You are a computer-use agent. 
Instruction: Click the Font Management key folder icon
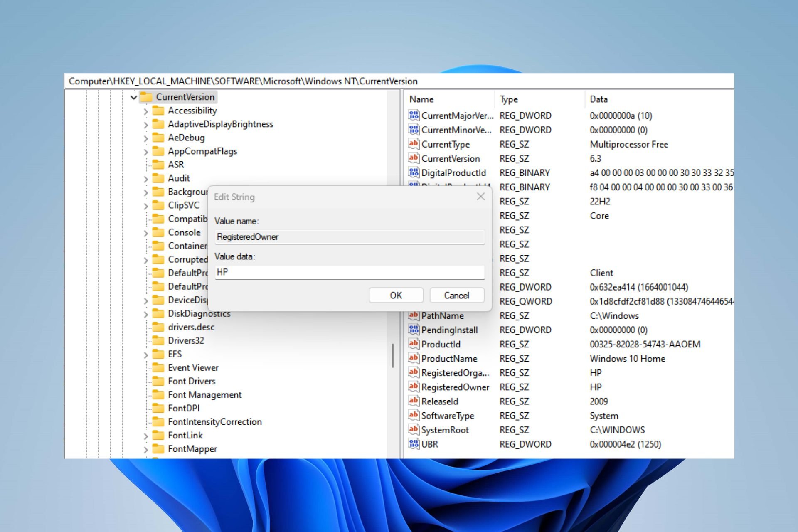pyautogui.click(x=158, y=394)
